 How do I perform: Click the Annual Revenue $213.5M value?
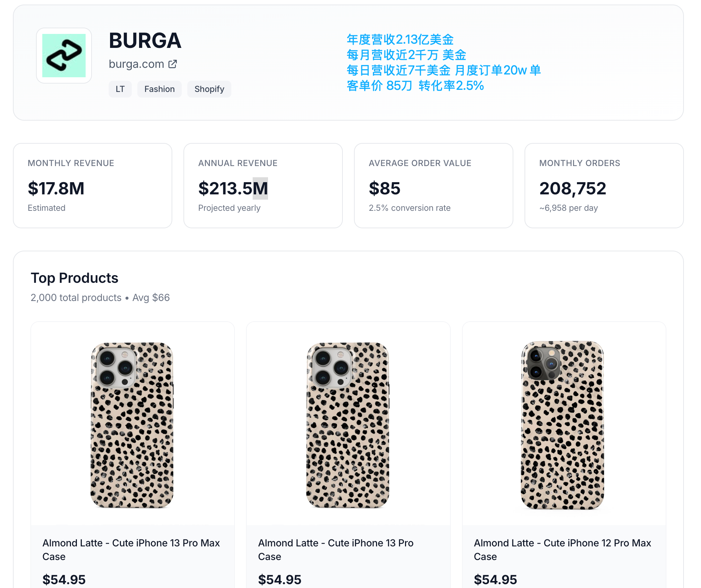click(x=233, y=188)
